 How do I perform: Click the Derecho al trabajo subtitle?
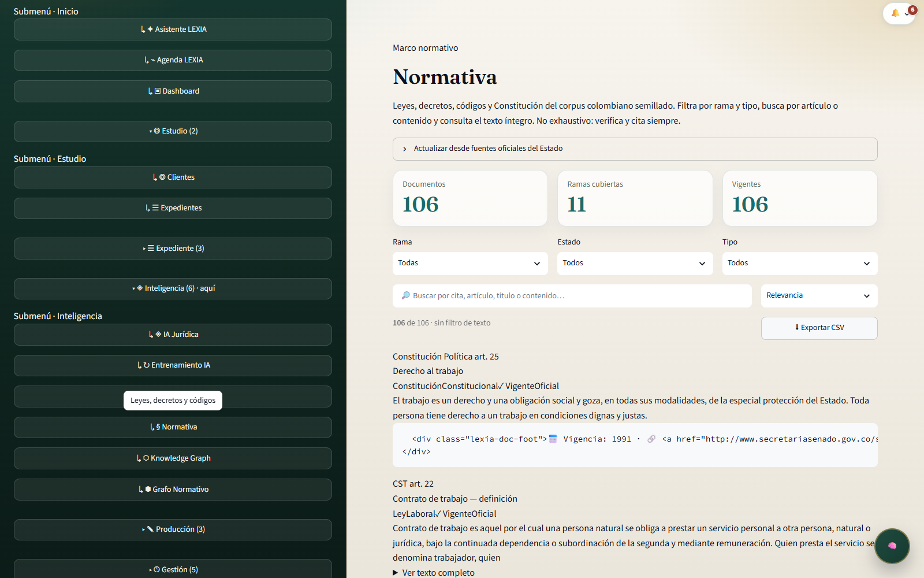(428, 371)
